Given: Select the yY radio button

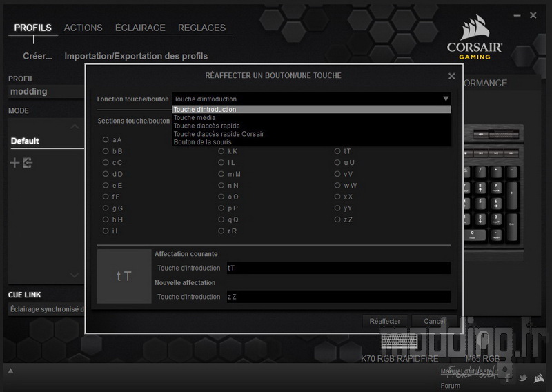Looking at the screenshot, I should (337, 208).
